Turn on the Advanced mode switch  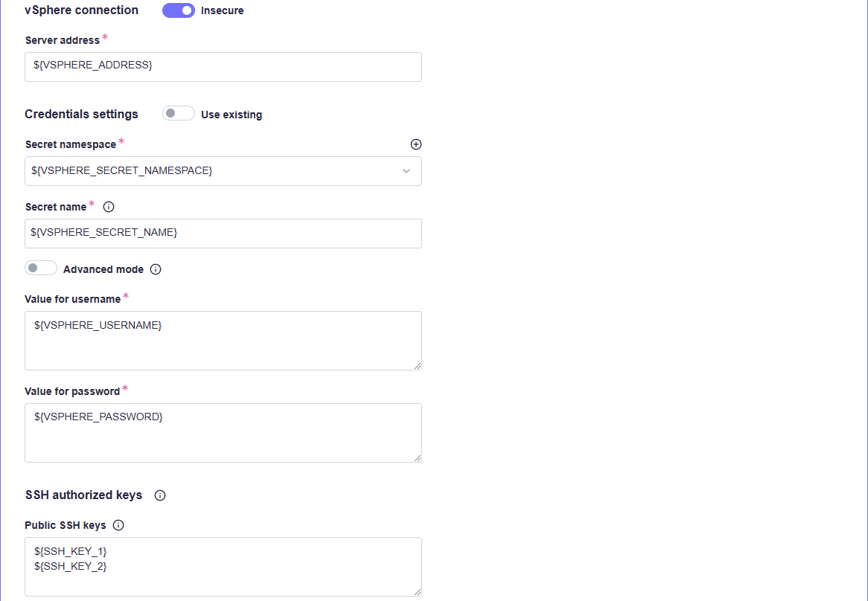pos(41,269)
